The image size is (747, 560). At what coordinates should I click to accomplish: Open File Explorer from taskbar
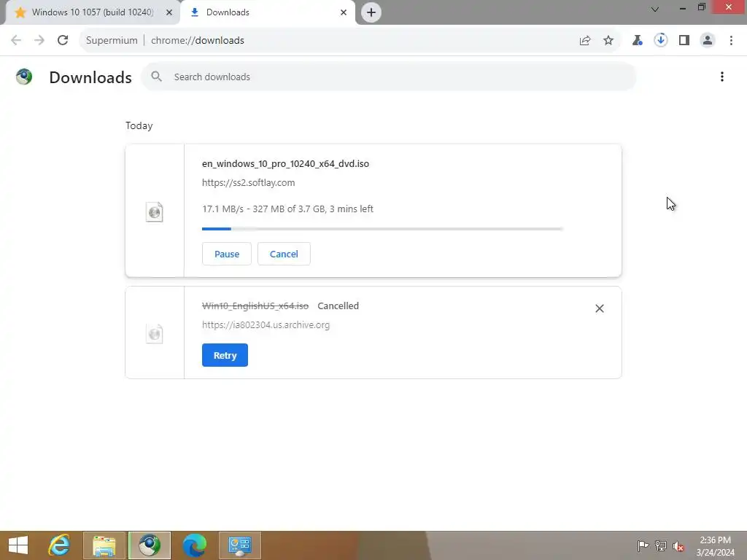click(104, 545)
